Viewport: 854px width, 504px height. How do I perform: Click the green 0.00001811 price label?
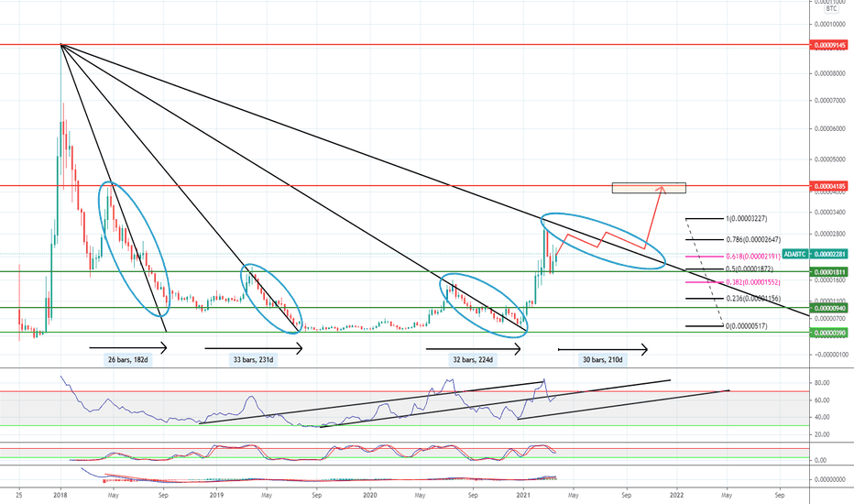[829, 272]
